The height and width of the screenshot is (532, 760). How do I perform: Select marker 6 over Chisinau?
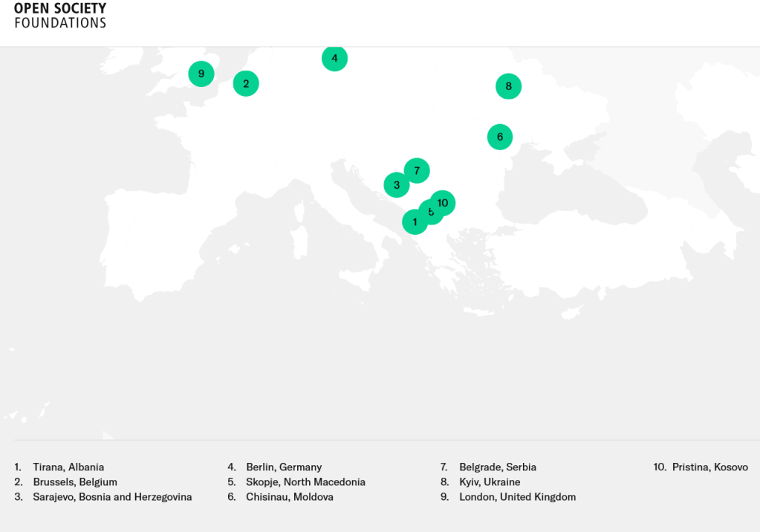point(500,137)
